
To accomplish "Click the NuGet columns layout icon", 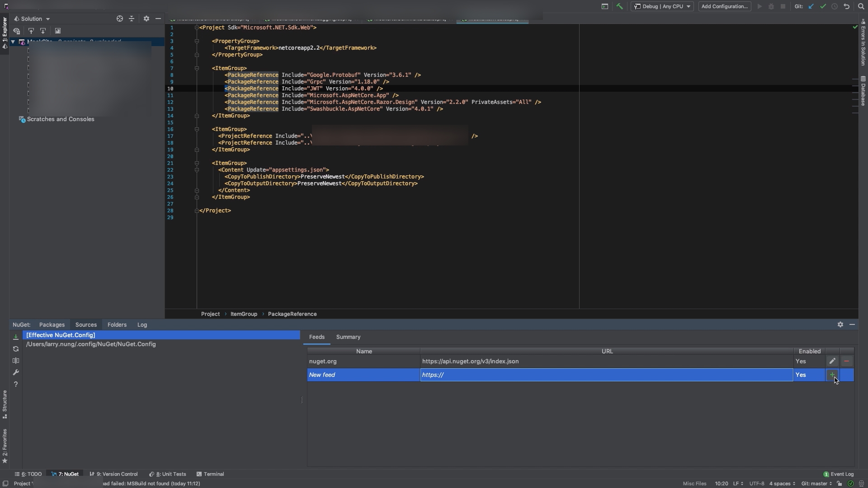I will 16,361.
